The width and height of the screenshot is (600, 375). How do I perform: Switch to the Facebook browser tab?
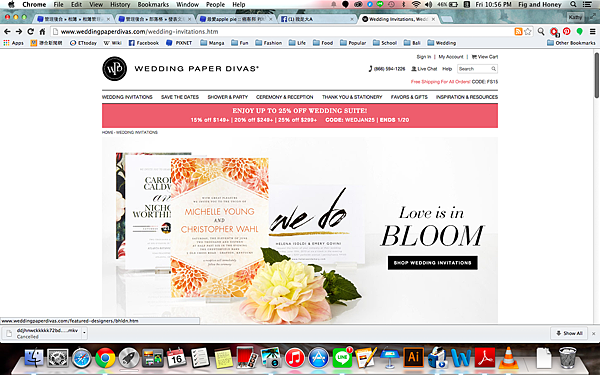click(x=317, y=19)
